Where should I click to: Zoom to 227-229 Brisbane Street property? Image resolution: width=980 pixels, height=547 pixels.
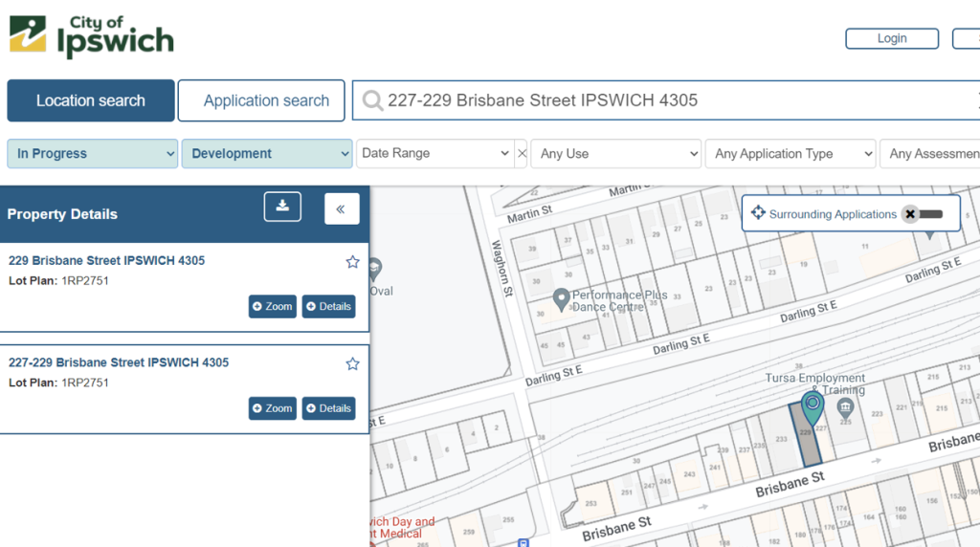[x=273, y=408]
